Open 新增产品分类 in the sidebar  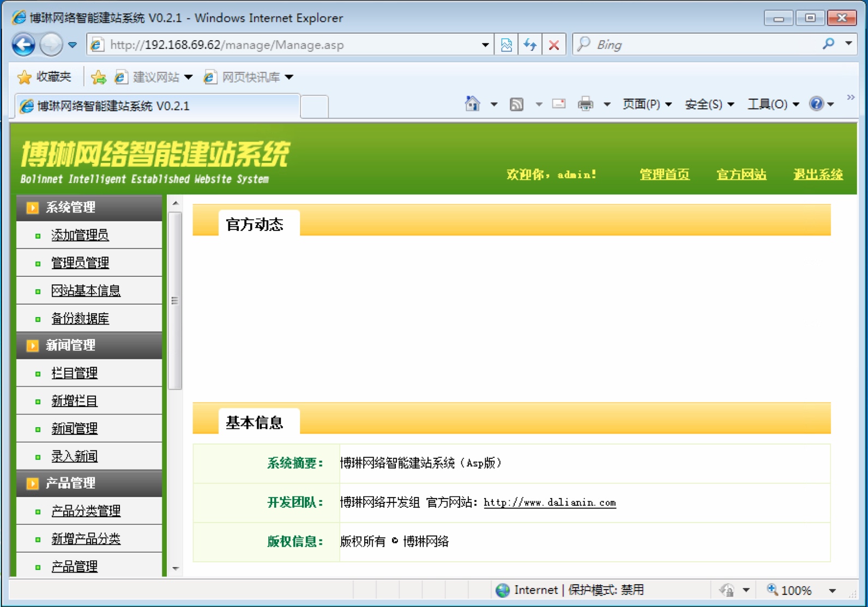point(86,539)
